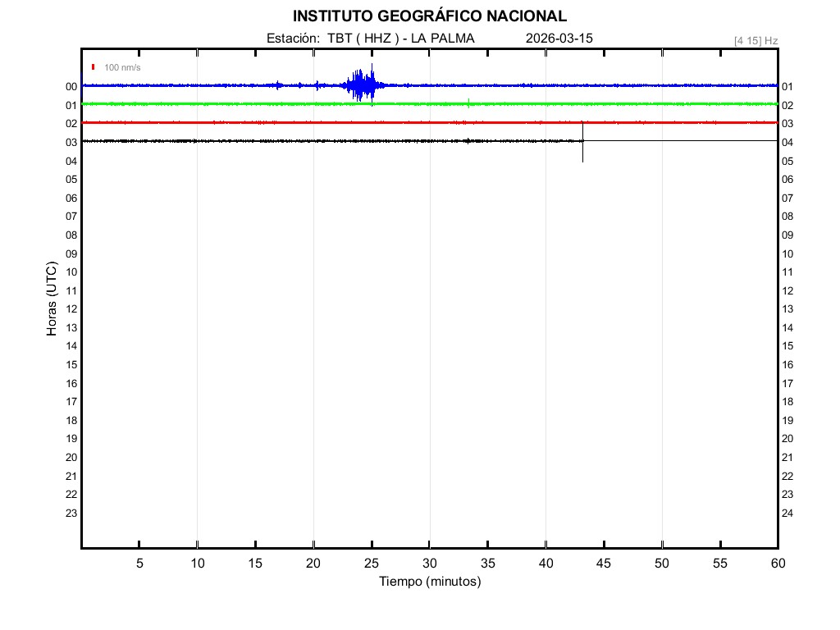Click the "100 nm/s" scale text
The width and height of the screenshot is (840, 630).
[122, 67]
